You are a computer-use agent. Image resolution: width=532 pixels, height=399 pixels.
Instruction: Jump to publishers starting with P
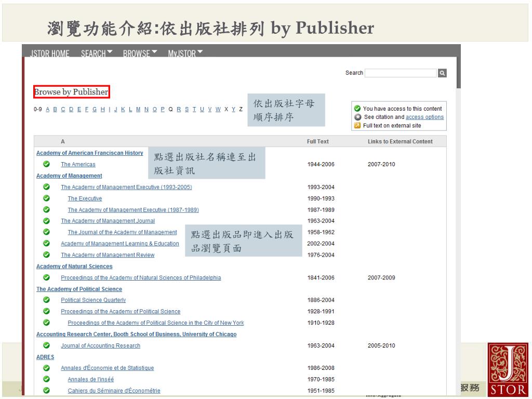pyautogui.click(x=163, y=109)
